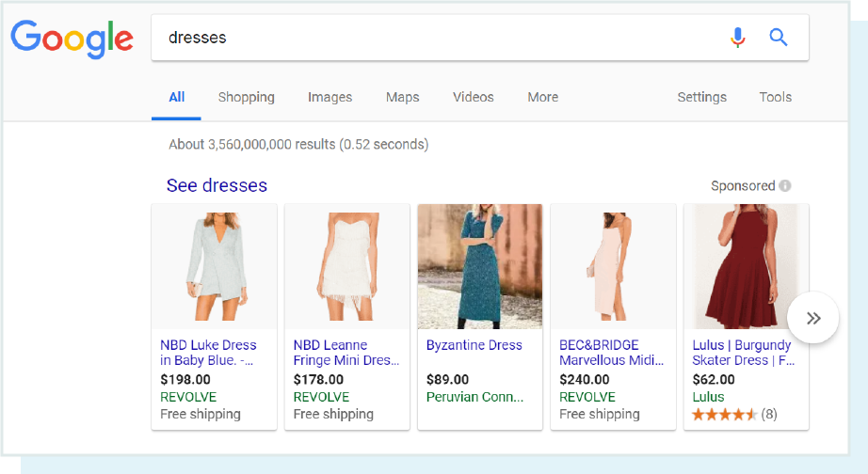This screenshot has height=474, width=868.
Task: Switch to the Shopping tab
Action: tap(246, 97)
